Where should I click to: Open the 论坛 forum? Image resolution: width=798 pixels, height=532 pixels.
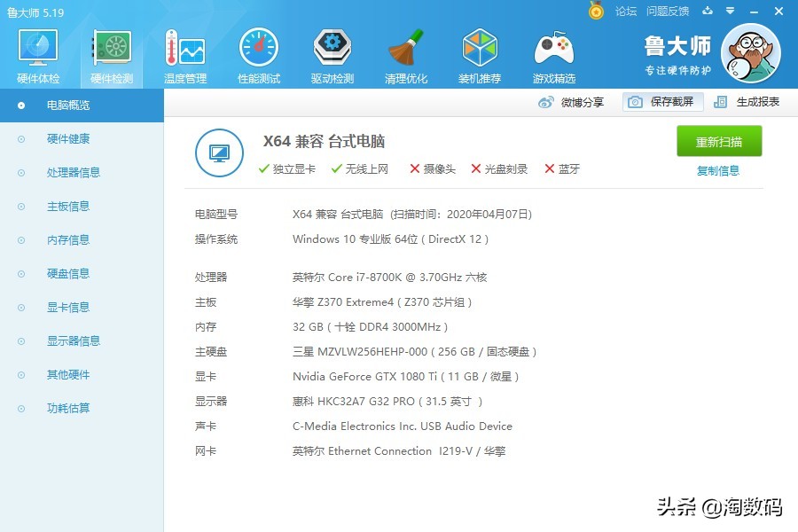[627, 12]
